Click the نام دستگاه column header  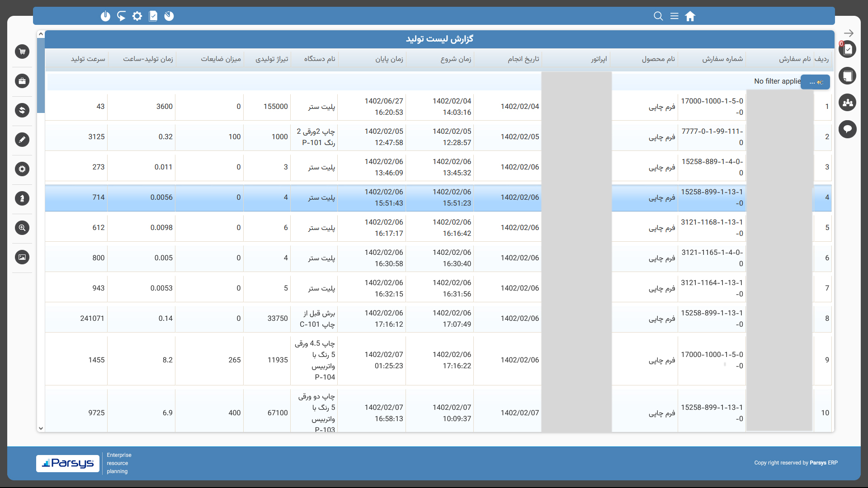click(320, 59)
